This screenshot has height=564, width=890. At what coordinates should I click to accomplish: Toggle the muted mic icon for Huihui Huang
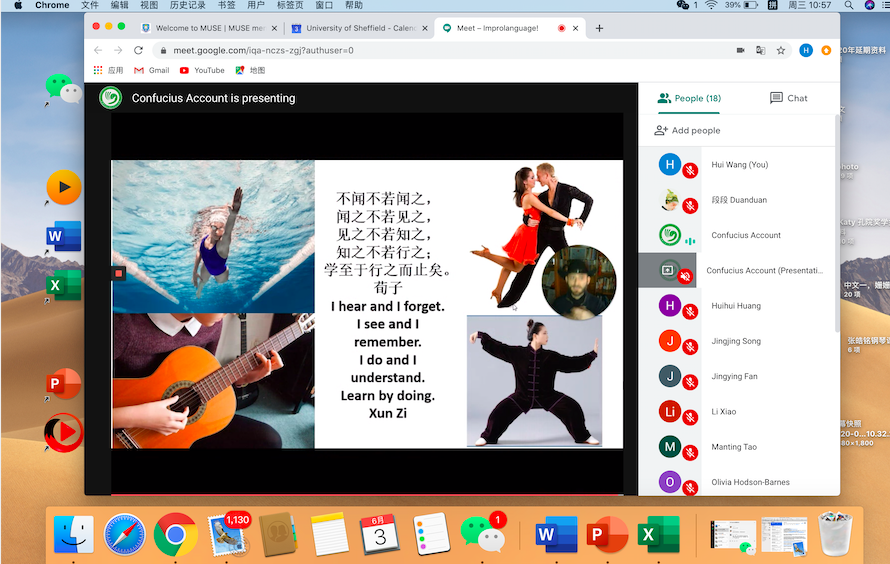click(689, 312)
